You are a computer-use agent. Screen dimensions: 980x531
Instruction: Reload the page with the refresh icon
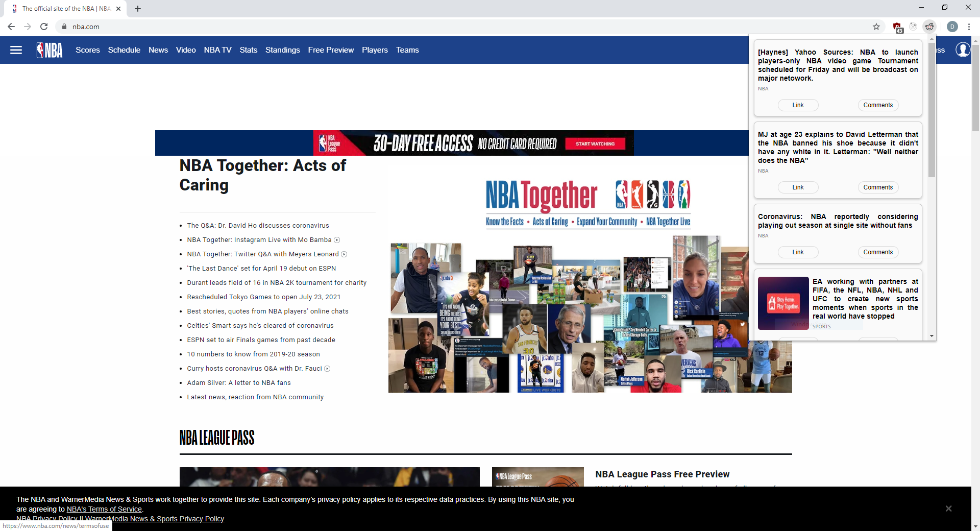click(x=44, y=27)
